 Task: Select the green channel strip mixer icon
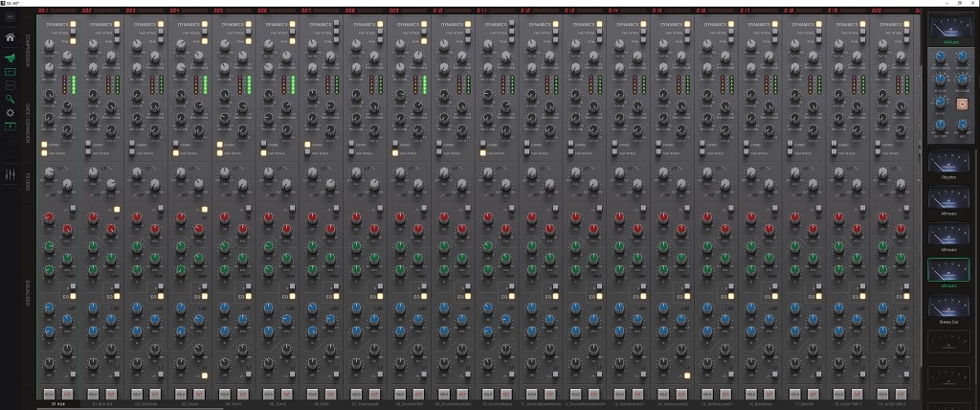10,57
